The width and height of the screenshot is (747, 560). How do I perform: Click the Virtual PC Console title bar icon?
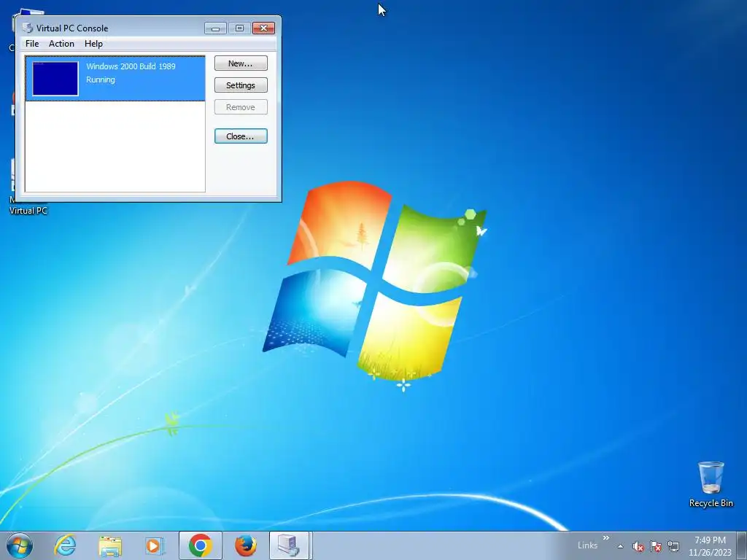click(28, 28)
